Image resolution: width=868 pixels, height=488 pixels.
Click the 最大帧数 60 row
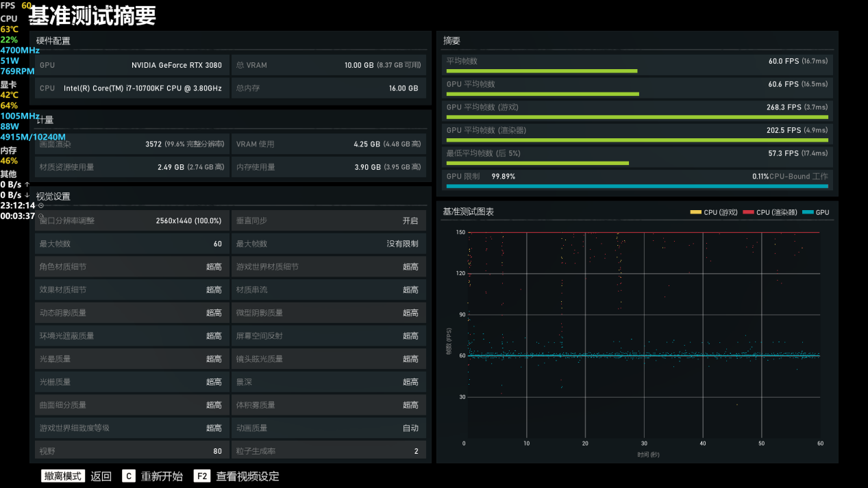coord(132,244)
